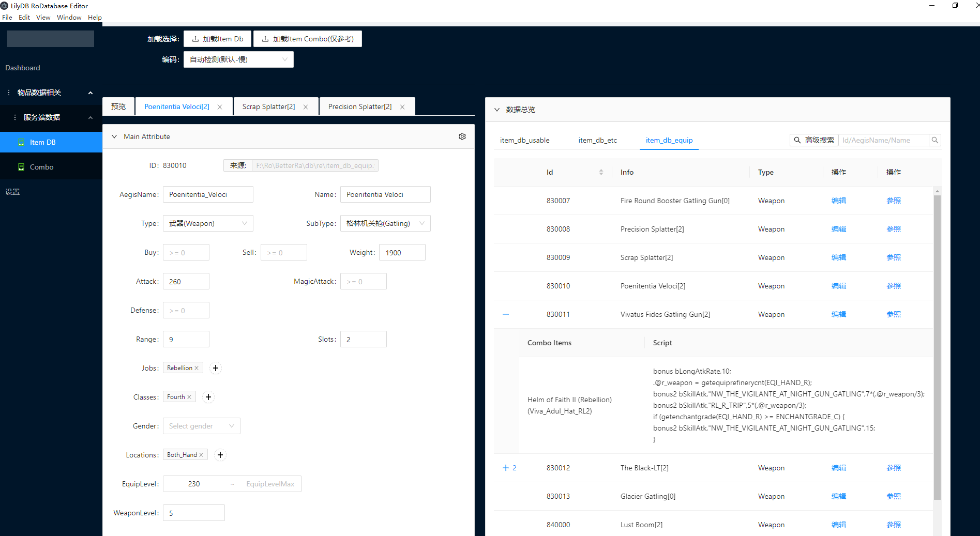Switch to the Precision Splatter[2] tab
980x536 pixels.
pyautogui.click(x=360, y=106)
